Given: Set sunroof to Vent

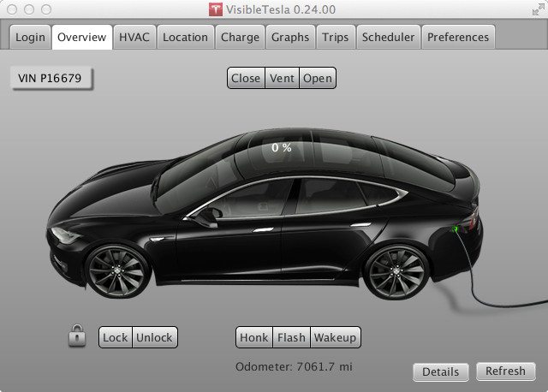Looking at the screenshot, I should (282, 78).
